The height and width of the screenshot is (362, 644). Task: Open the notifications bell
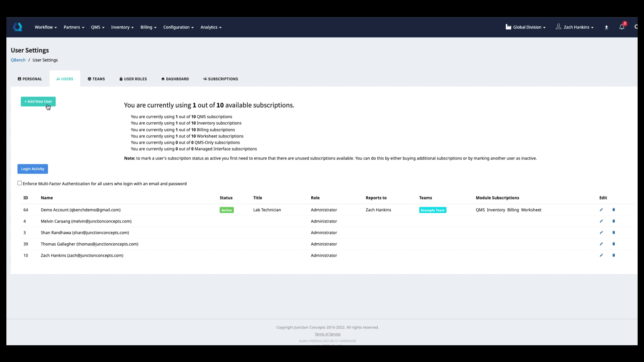coord(622,27)
